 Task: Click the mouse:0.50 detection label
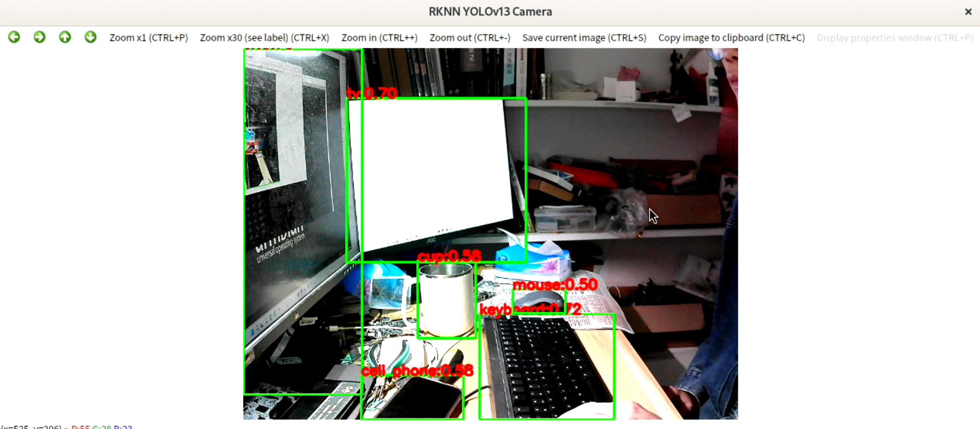pos(555,285)
